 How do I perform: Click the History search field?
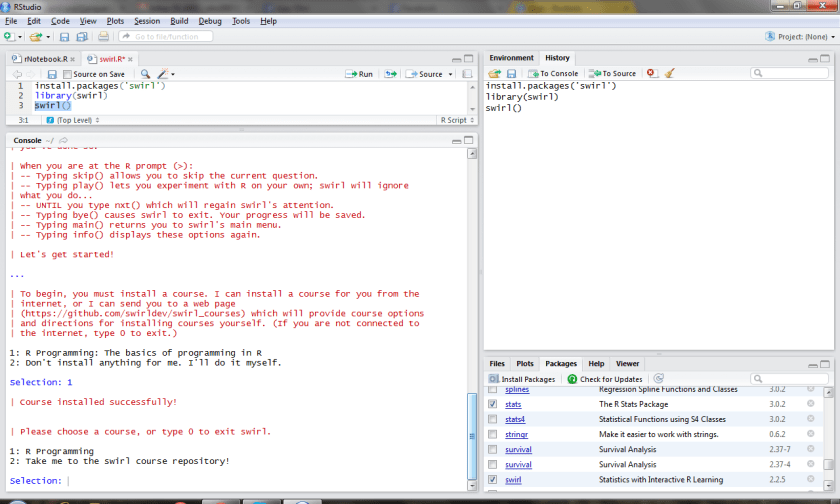(790, 73)
